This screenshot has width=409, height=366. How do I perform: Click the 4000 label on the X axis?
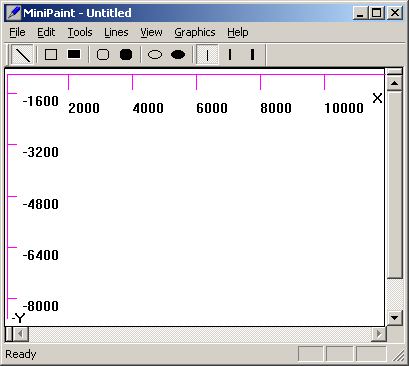[x=148, y=108]
